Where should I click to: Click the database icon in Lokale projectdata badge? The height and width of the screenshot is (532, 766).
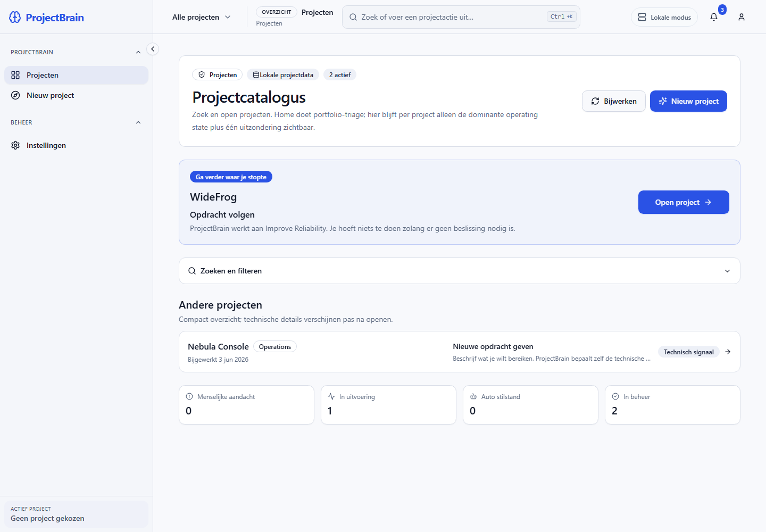tap(256, 75)
